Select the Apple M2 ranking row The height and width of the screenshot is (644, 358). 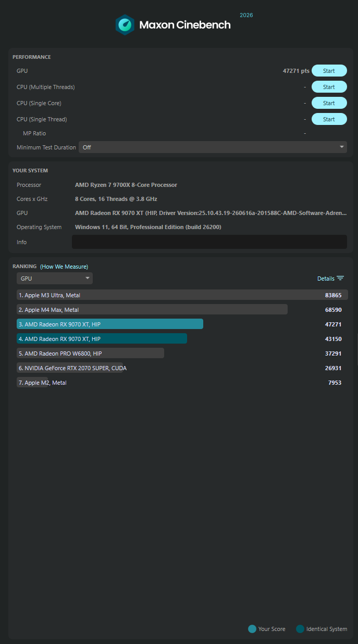(182, 383)
